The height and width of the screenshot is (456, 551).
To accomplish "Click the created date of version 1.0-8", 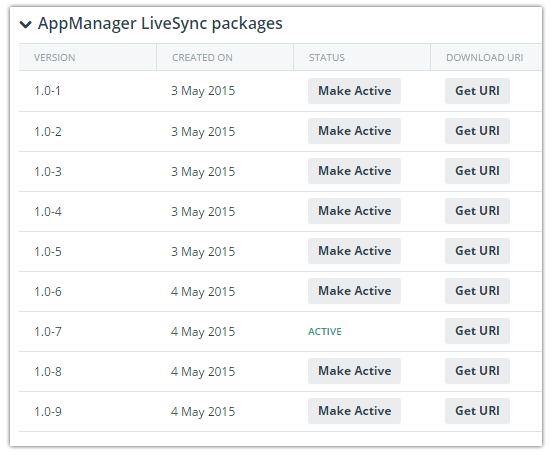I will tap(203, 372).
